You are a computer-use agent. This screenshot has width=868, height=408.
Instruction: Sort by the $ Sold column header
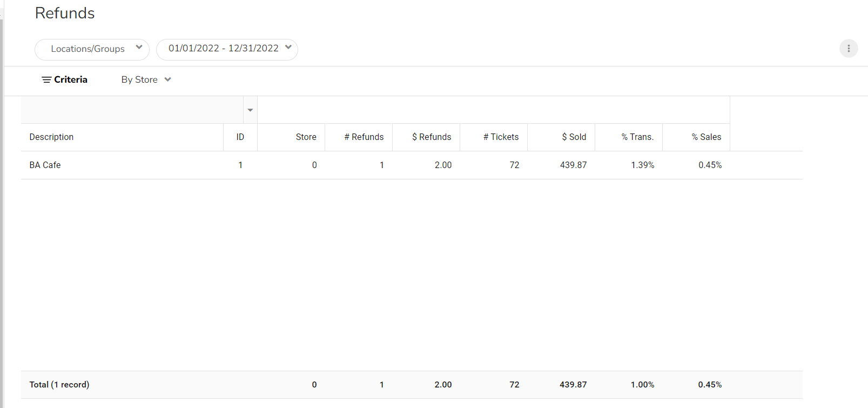point(574,137)
